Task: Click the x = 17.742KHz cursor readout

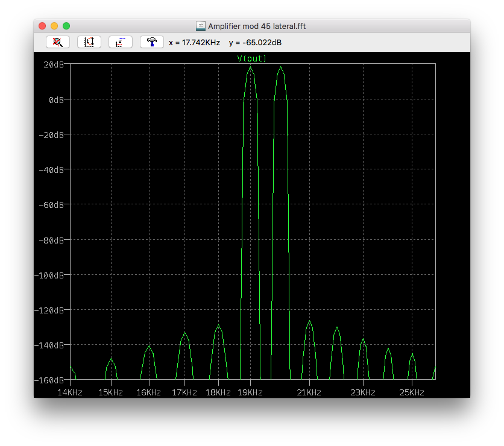Action: [x=195, y=42]
